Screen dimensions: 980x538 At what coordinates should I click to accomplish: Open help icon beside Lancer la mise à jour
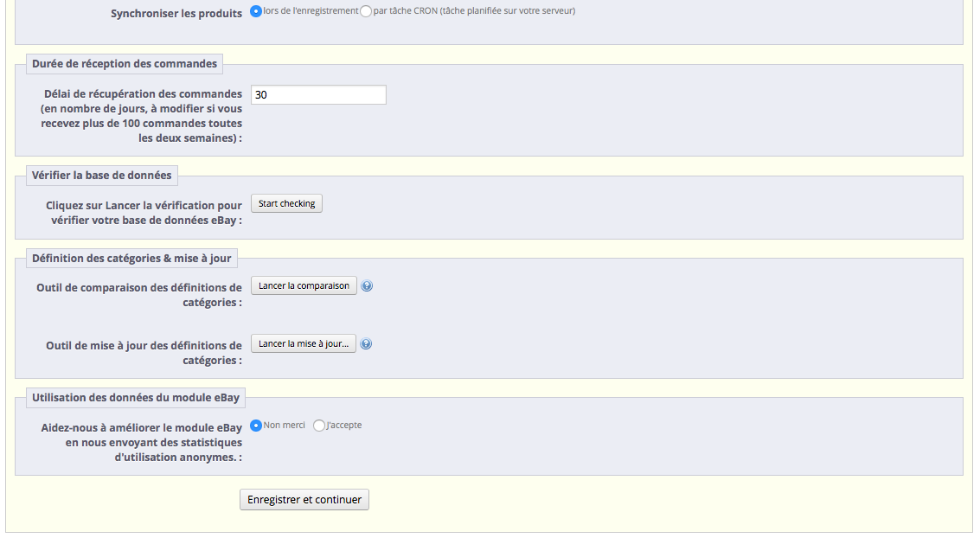(x=366, y=343)
